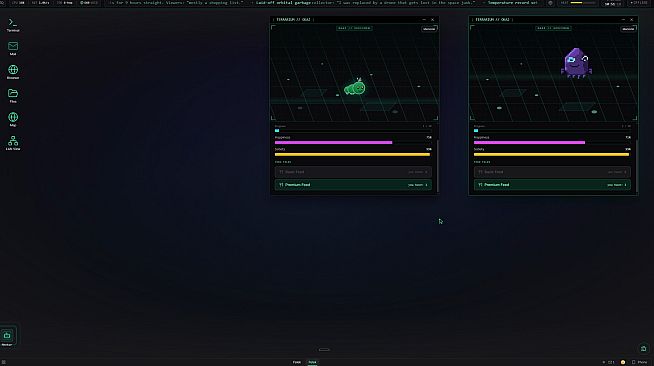Open the Terminal icon in the sidebar
Image resolution: width=654 pixels, height=366 pixels.
(13, 24)
